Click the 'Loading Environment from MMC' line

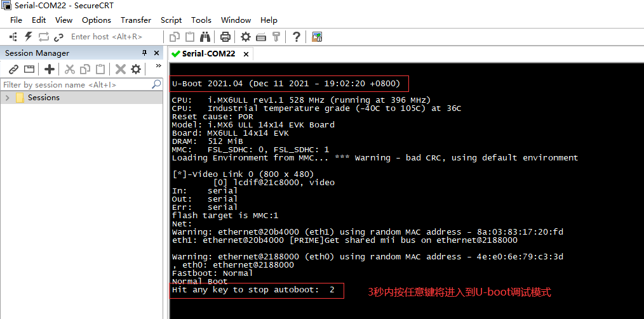(375, 157)
